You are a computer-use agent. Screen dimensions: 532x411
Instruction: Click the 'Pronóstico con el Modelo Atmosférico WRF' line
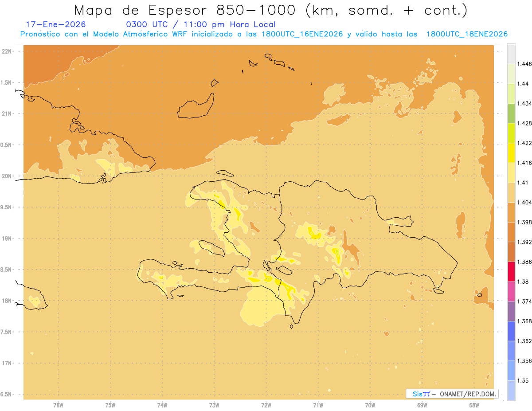pos(264,34)
